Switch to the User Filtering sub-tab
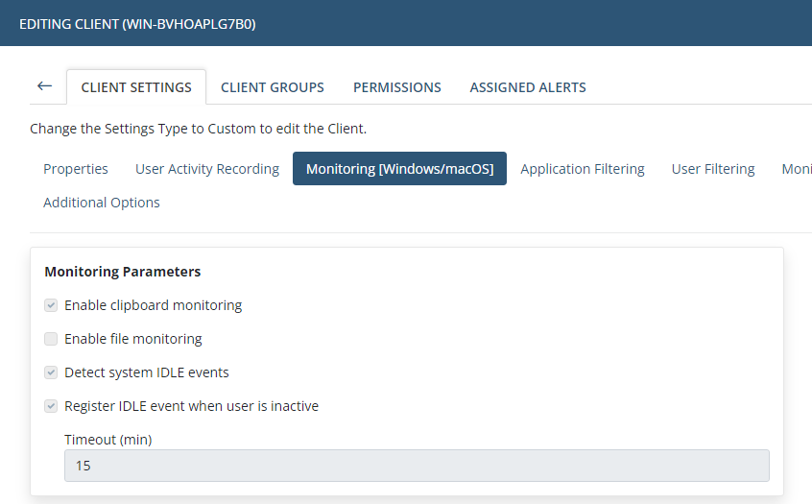This screenshot has width=812, height=504. [713, 169]
